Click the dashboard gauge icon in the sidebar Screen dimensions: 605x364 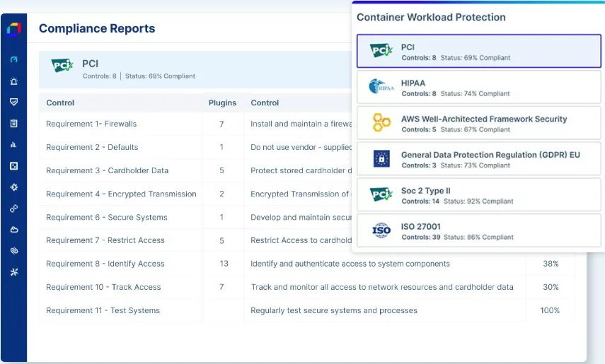pos(14,59)
